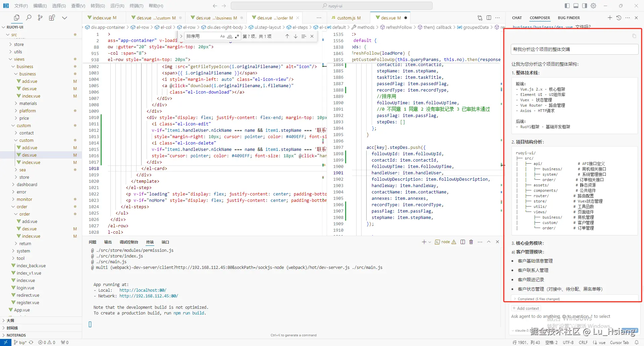Toggle the secondary sidebar layout button

coord(585,6)
